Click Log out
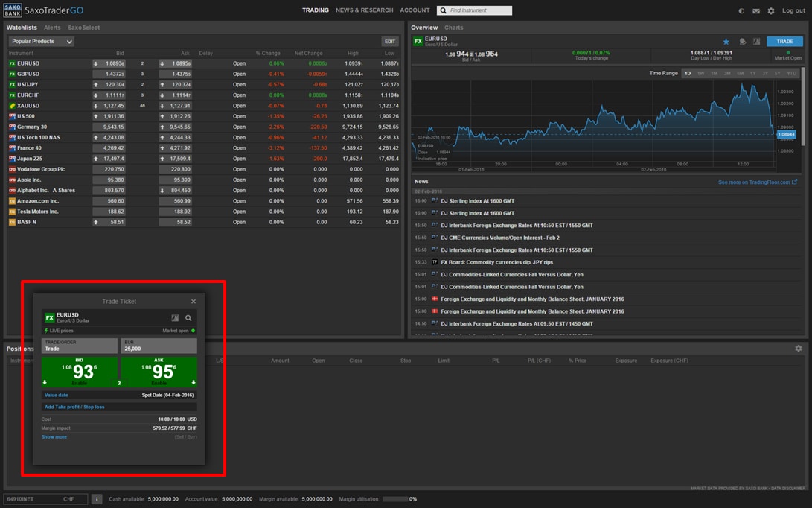Image resolution: width=812 pixels, height=508 pixels. [x=793, y=10]
